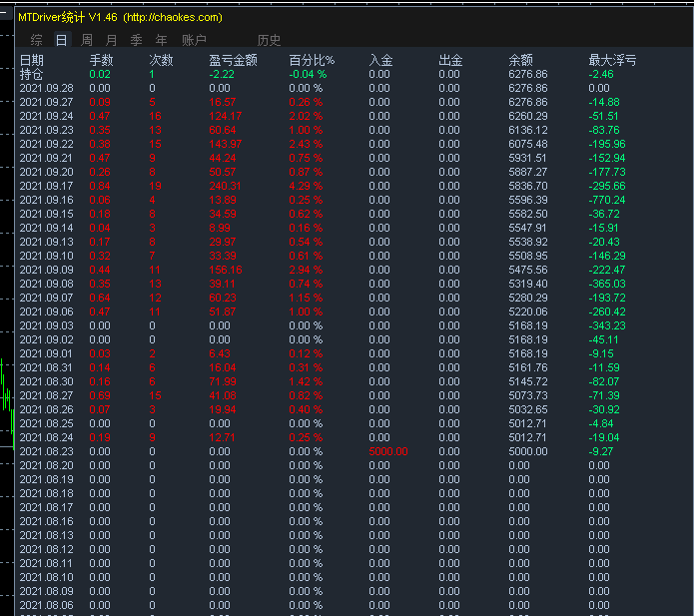Click profit amount 12.71

223,437
